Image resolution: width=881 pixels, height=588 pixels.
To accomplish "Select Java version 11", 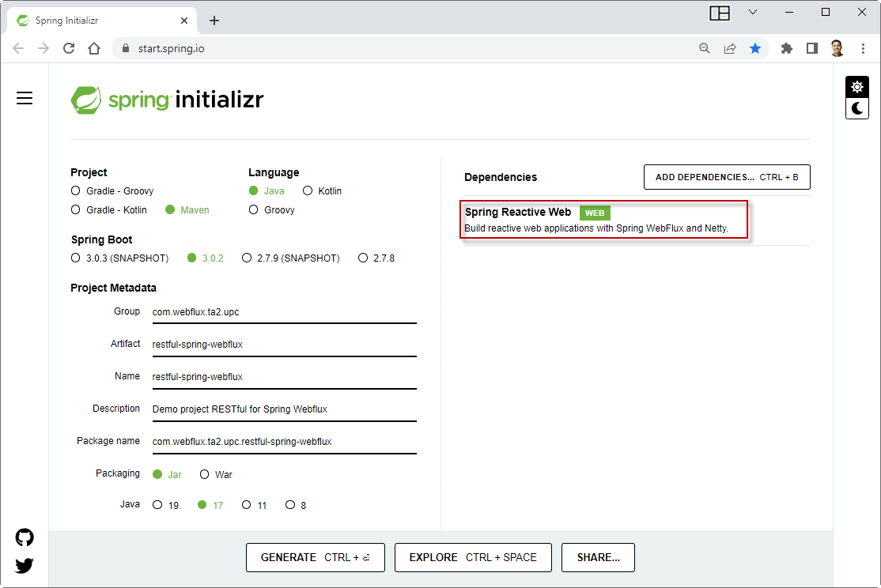I will (254, 505).
